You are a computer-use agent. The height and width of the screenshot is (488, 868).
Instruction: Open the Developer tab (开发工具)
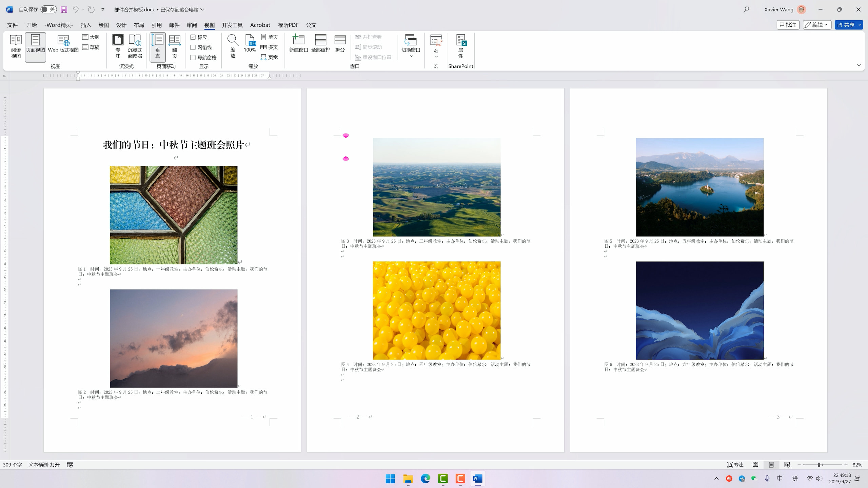(x=232, y=25)
